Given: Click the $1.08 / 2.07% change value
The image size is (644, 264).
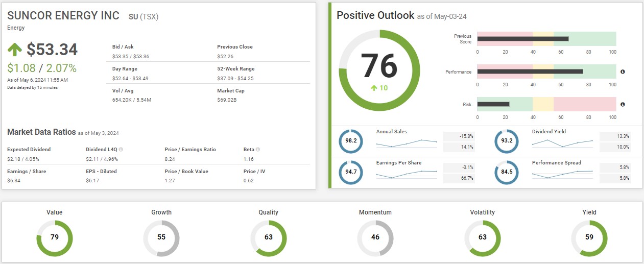Looking at the screenshot, I should [x=42, y=68].
